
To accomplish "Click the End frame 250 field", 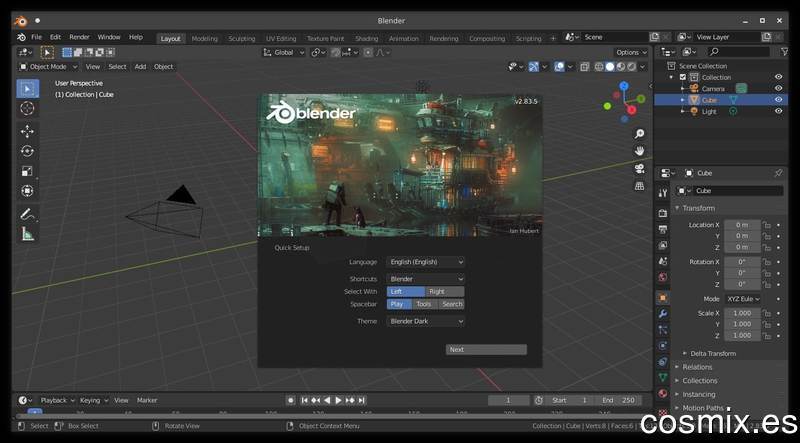I will click(619, 401).
